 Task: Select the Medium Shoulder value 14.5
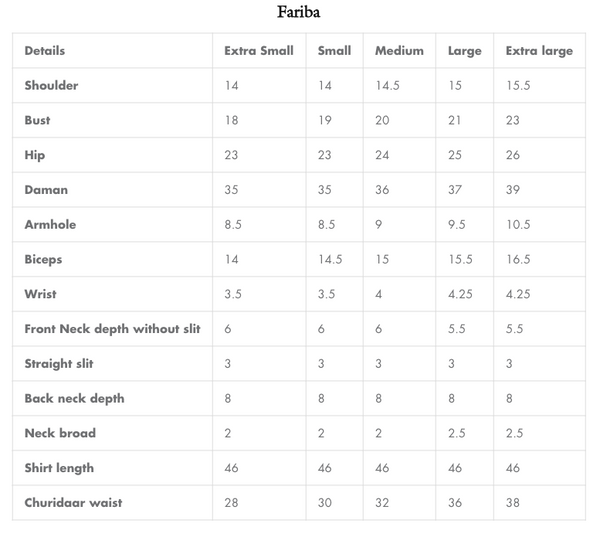[388, 86]
